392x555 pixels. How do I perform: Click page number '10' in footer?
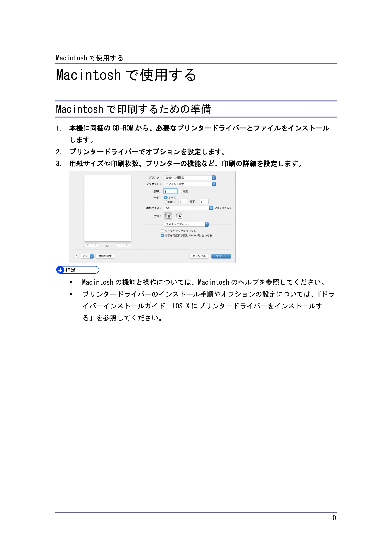point(333,518)
